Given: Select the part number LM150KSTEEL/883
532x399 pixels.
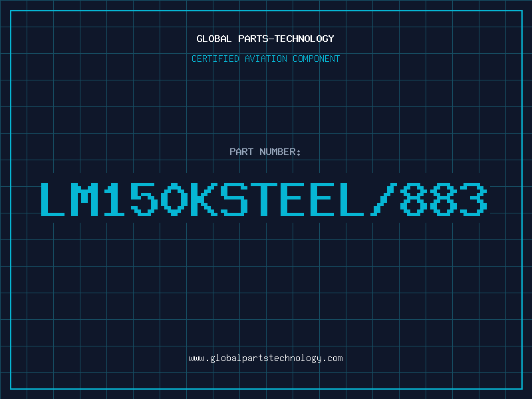Looking at the screenshot, I should (264, 199).
